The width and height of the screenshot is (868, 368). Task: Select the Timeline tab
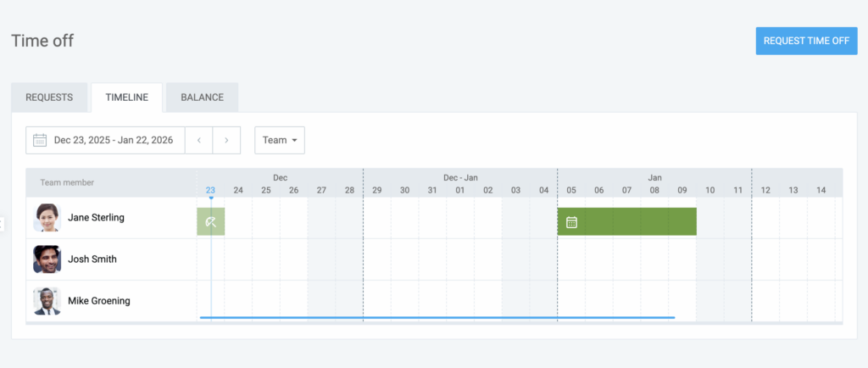tap(127, 98)
